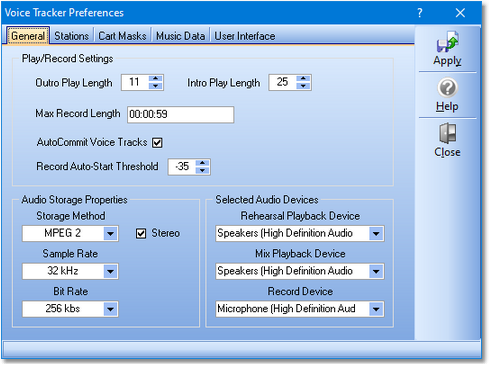This screenshot has height=366, width=489.
Task: Switch to the General tab
Action: click(x=28, y=36)
